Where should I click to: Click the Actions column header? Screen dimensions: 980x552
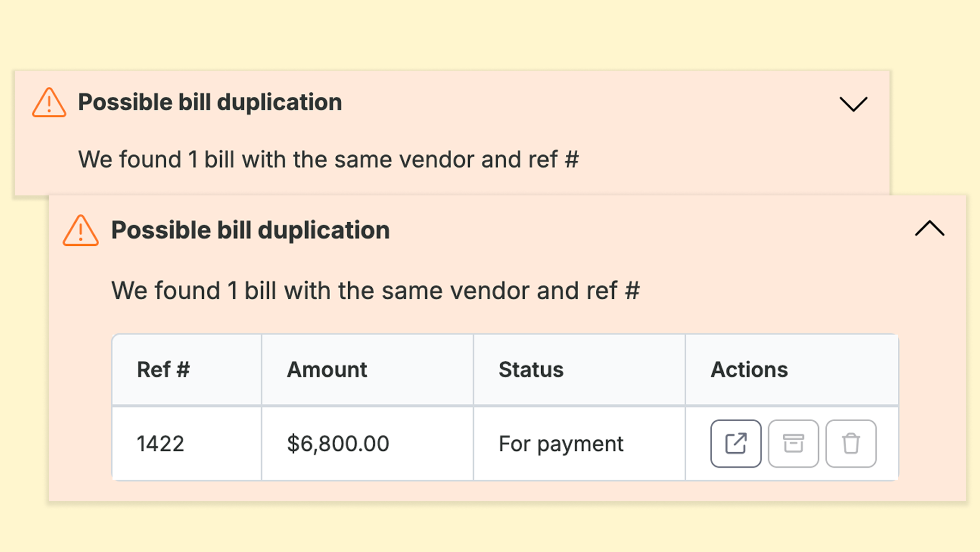point(749,370)
